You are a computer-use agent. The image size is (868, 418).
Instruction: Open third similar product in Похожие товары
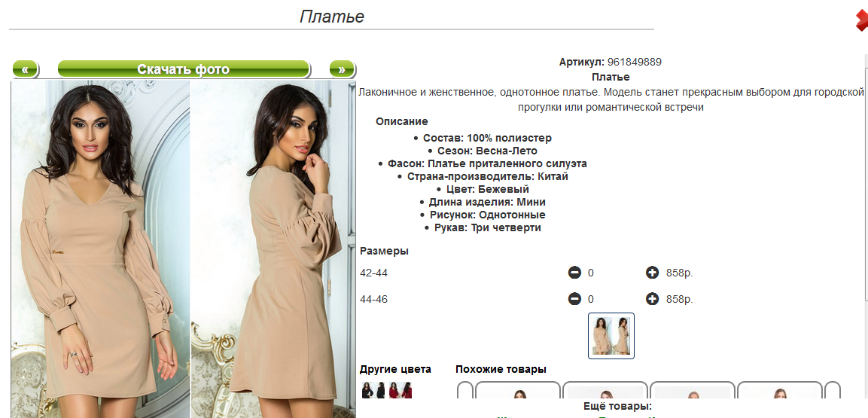(x=693, y=390)
